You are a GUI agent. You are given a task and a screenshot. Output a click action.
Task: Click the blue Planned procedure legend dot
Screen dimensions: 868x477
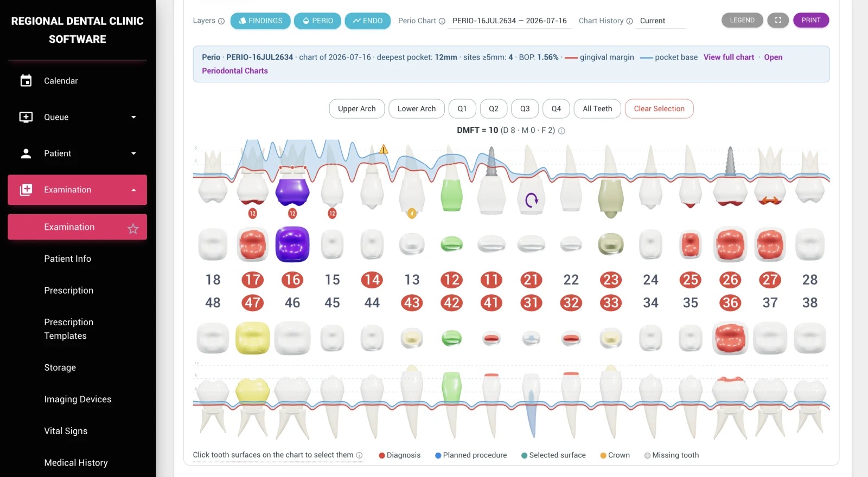point(438,455)
